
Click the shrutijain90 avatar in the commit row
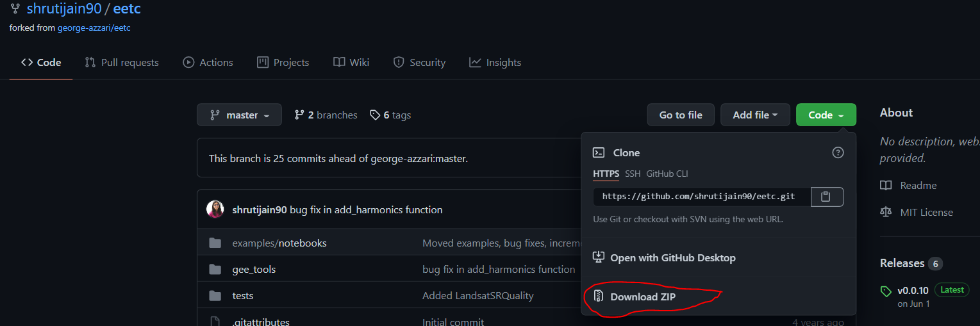(215, 209)
